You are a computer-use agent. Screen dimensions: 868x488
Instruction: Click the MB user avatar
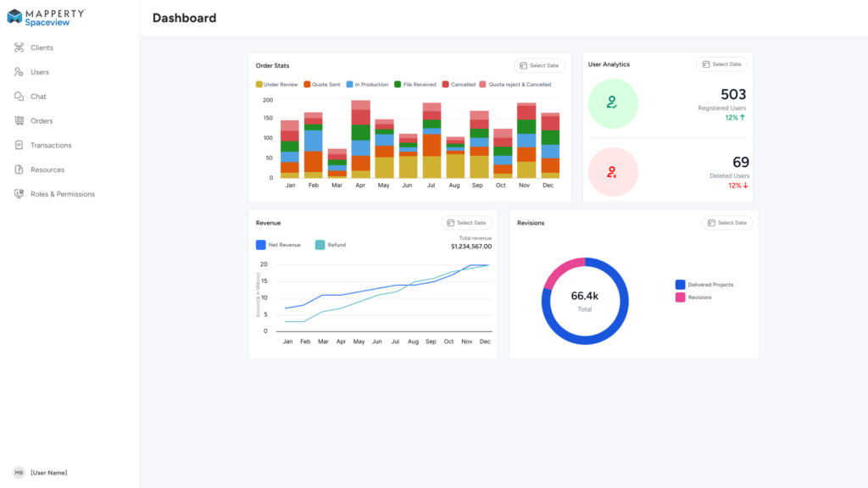(x=19, y=473)
